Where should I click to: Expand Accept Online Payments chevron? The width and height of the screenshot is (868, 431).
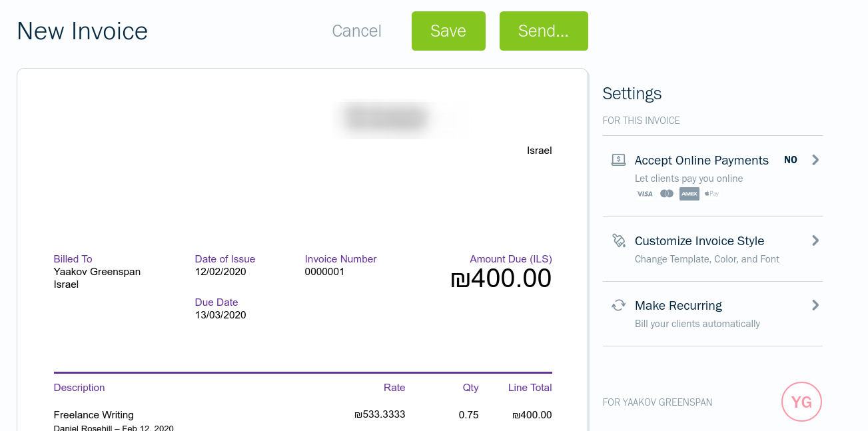click(x=815, y=160)
